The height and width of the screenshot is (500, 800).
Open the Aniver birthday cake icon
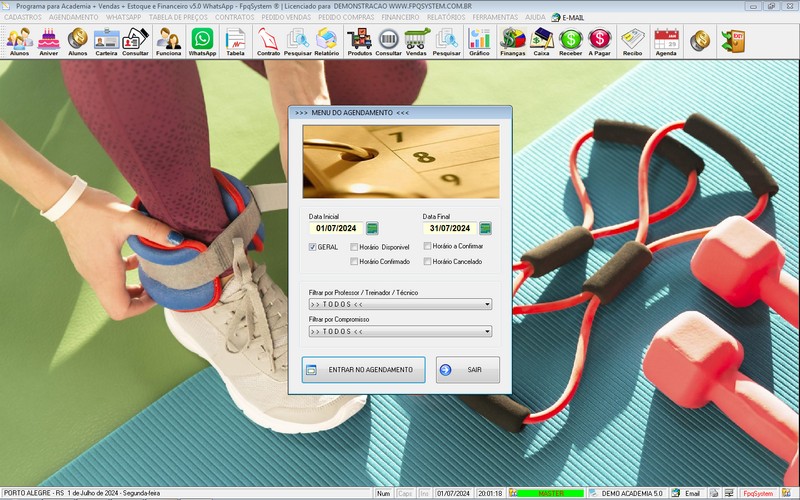point(48,41)
